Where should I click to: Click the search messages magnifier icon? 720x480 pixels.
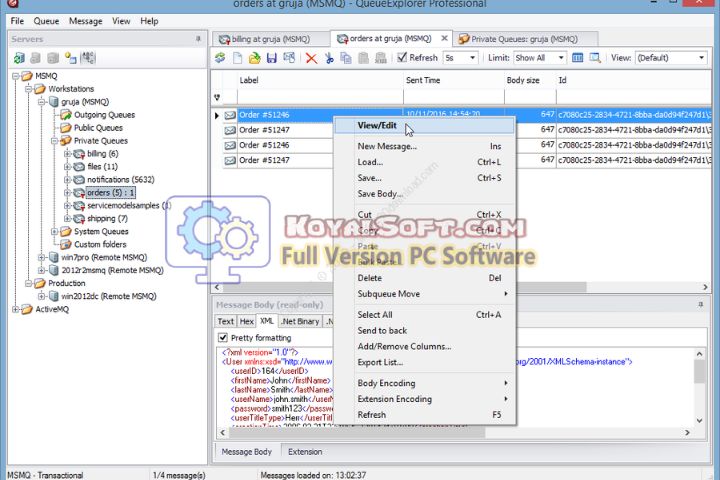[595, 58]
